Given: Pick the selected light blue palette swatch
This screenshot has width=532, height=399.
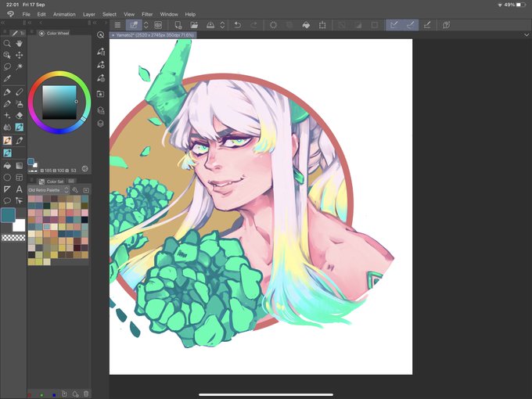Looking at the screenshot, I should pyautogui.click(x=47, y=227).
